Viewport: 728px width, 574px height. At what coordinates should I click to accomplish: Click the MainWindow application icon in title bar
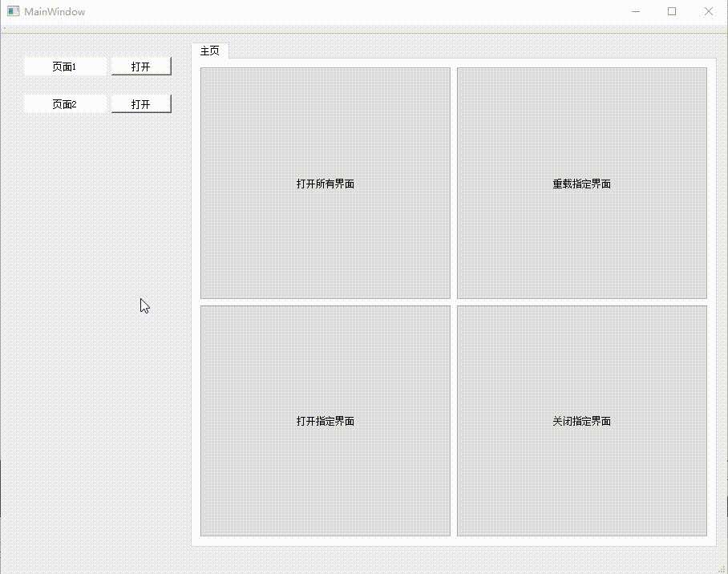click(13, 11)
